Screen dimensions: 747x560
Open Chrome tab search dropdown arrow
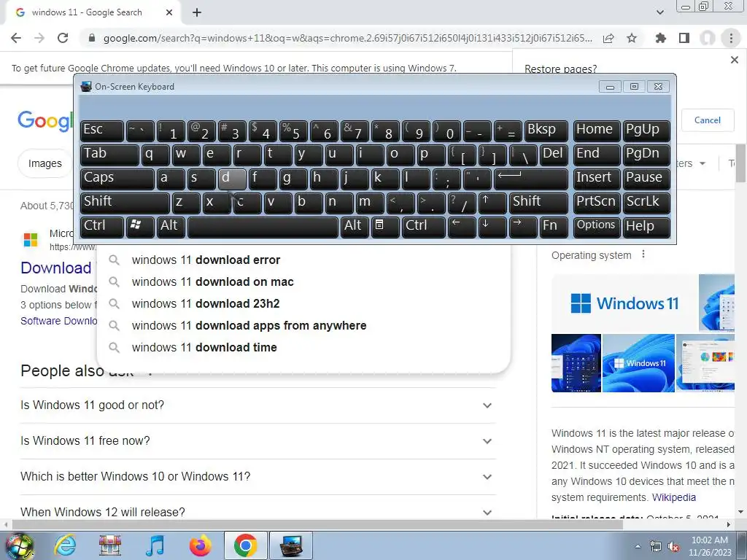(x=659, y=12)
